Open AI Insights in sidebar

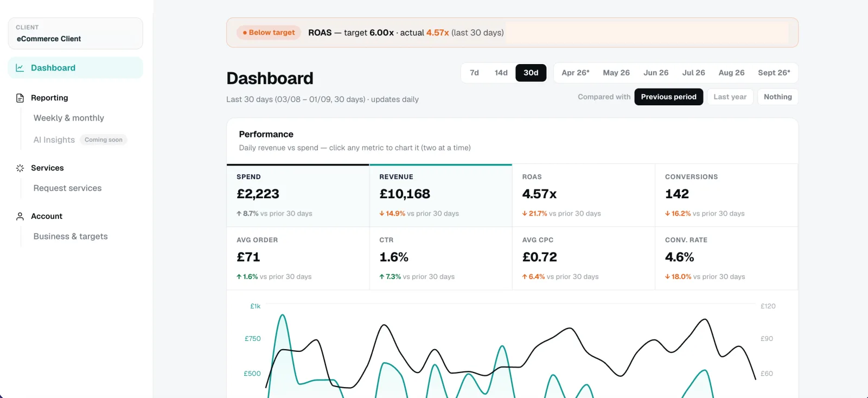54,140
